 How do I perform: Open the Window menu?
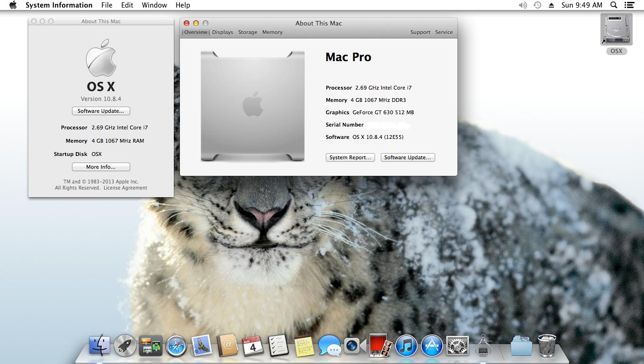point(154,5)
